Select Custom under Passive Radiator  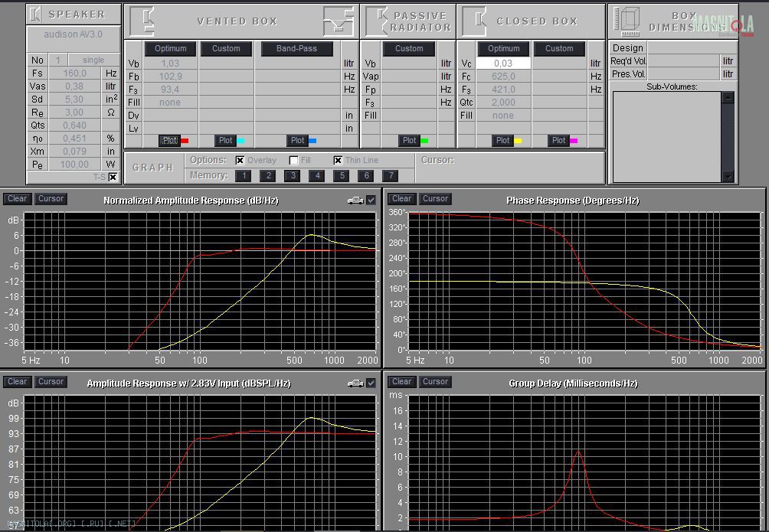[x=409, y=48]
